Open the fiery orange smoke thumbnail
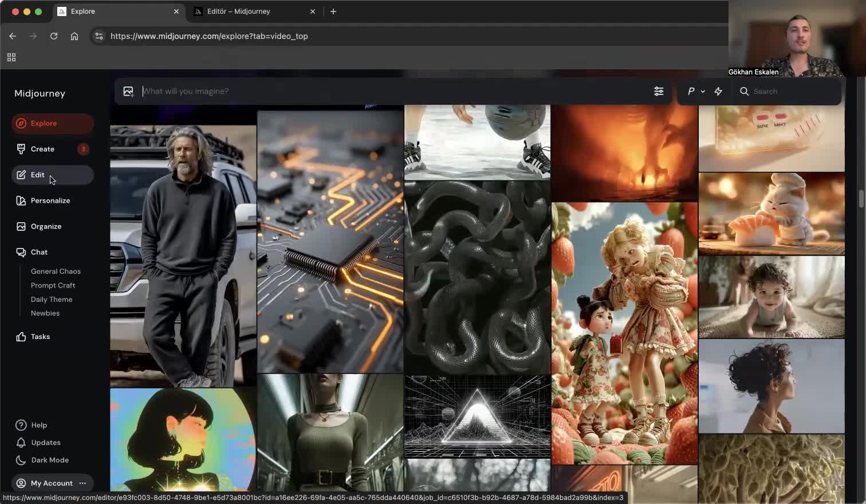 [x=624, y=152]
